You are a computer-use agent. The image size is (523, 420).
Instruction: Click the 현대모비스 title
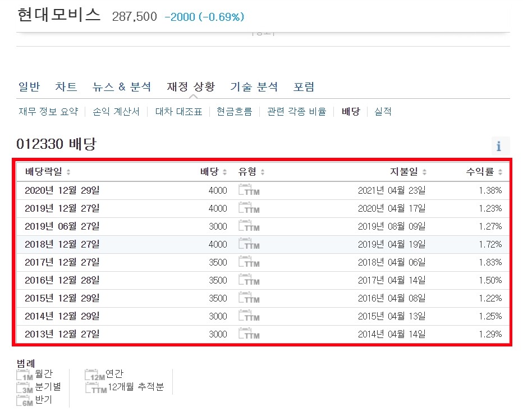[59, 15]
